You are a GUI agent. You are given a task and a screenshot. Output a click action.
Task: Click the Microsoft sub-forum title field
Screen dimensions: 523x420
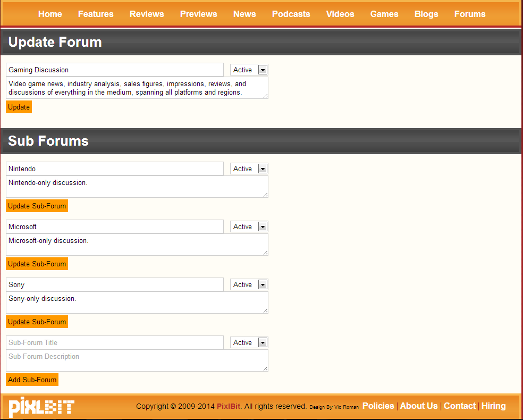pyautogui.click(x=115, y=226)
